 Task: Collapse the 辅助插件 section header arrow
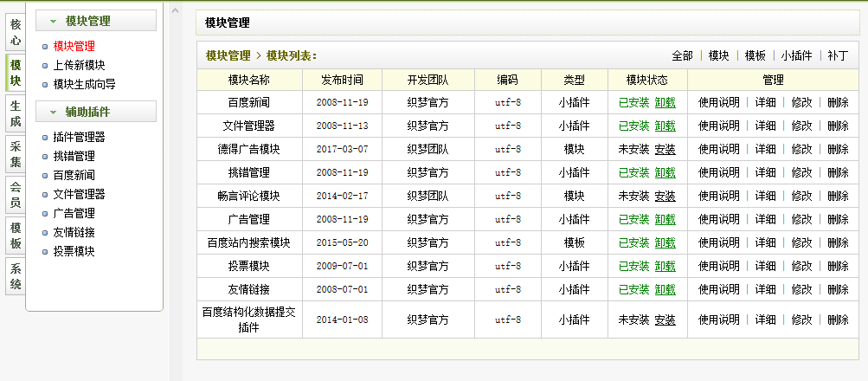coord(54,112)
